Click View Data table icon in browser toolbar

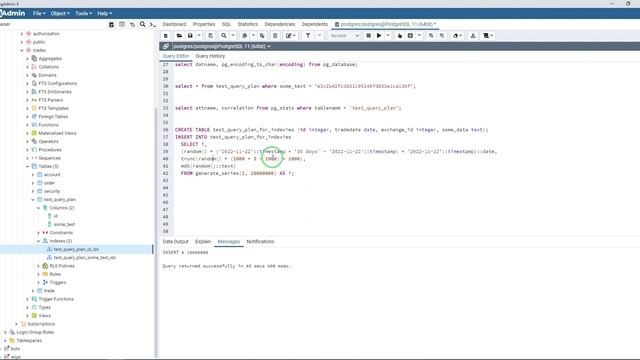pos(122,24)
